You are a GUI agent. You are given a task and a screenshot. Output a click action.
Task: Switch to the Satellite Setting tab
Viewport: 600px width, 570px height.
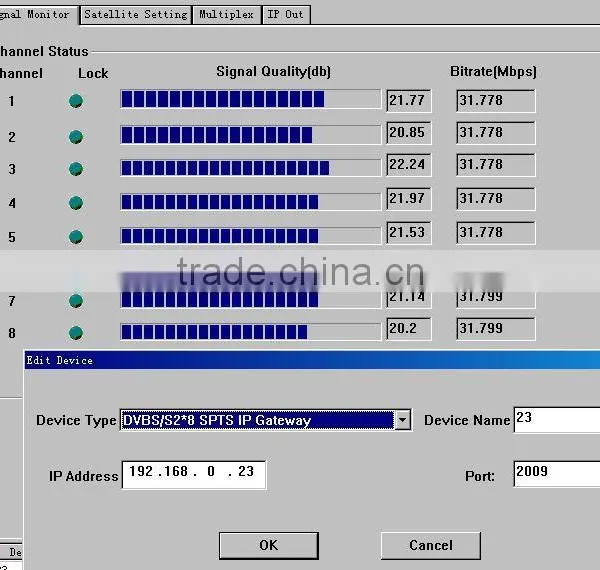pyautogui.click(x=136, y=15)
